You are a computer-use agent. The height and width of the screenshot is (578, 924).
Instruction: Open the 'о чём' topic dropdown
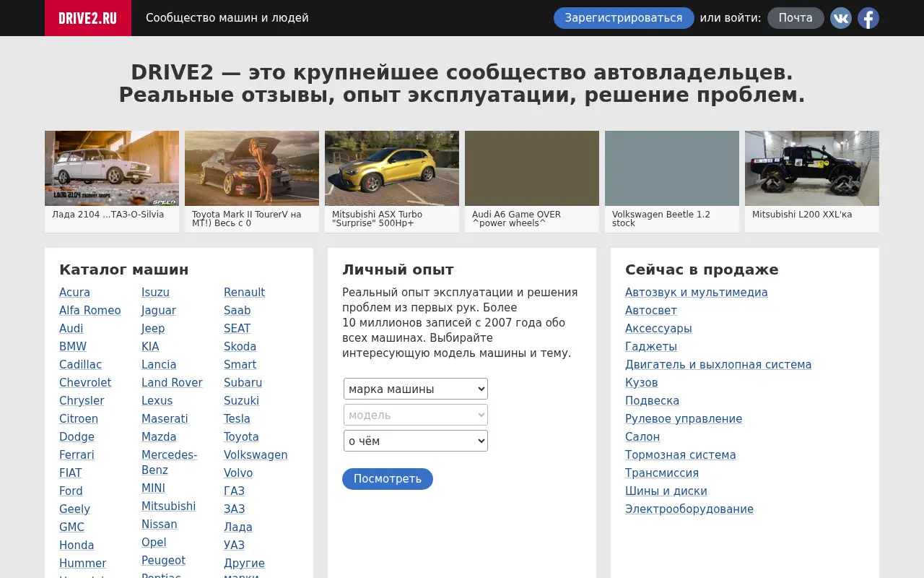(x=416, y=441)
